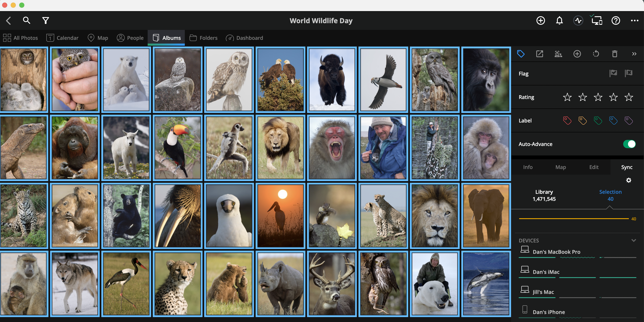Viewport: 644px width, 322px height.
Task: Select Dan's iMac device
Action: click(x=577, y=272)
